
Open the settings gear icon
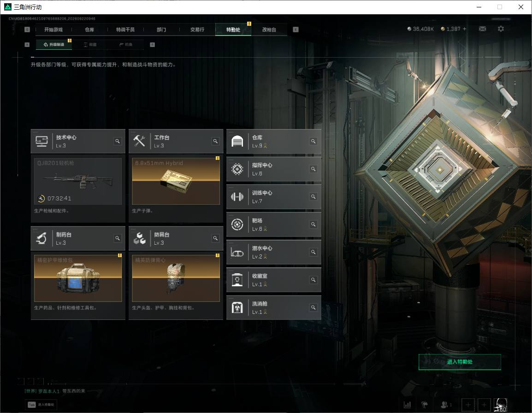(x=501, y=29)
